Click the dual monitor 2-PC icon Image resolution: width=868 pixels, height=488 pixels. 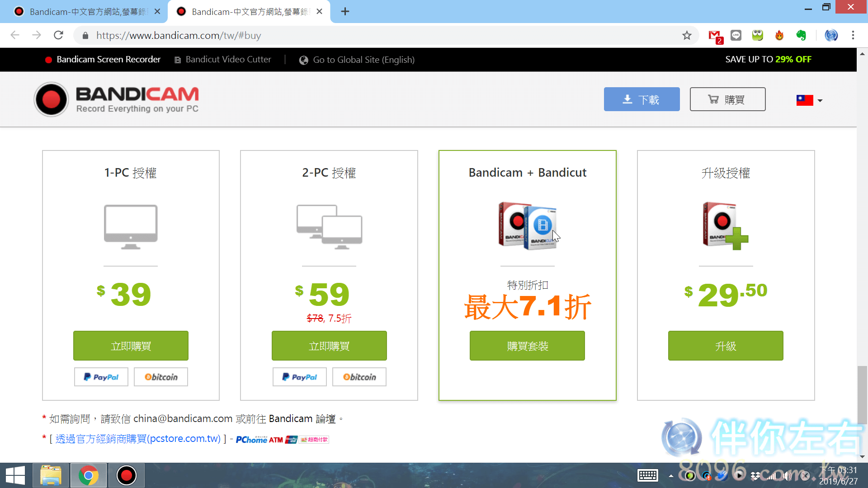click(x=329, y=227)
